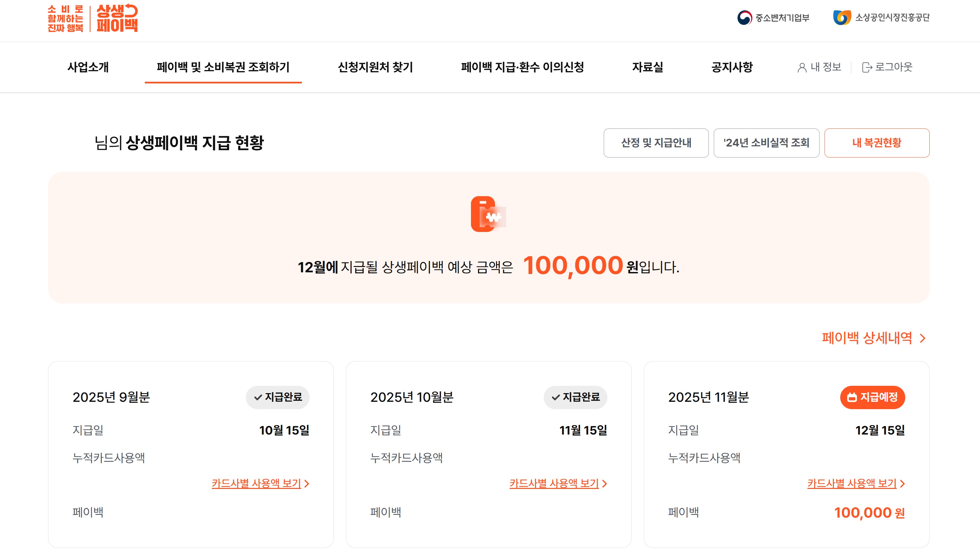Click the 10월분 지급완료 check badge
The image size is (980, 556).
[x=575, y=397]
